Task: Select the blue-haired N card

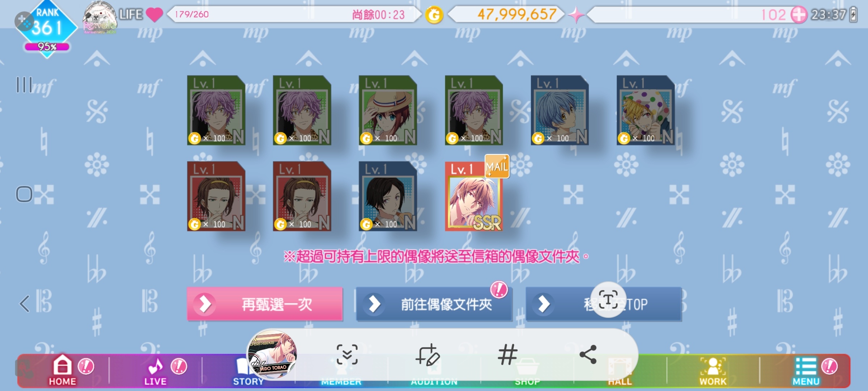Action: point(559,110)
